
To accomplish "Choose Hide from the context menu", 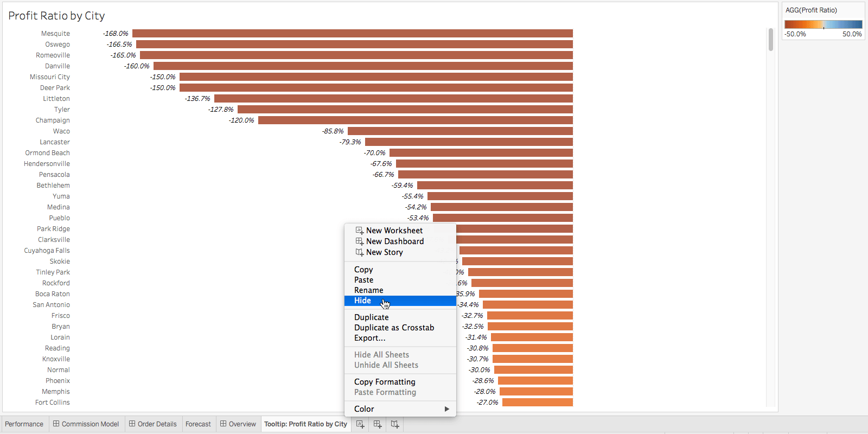I will [362, 301].
